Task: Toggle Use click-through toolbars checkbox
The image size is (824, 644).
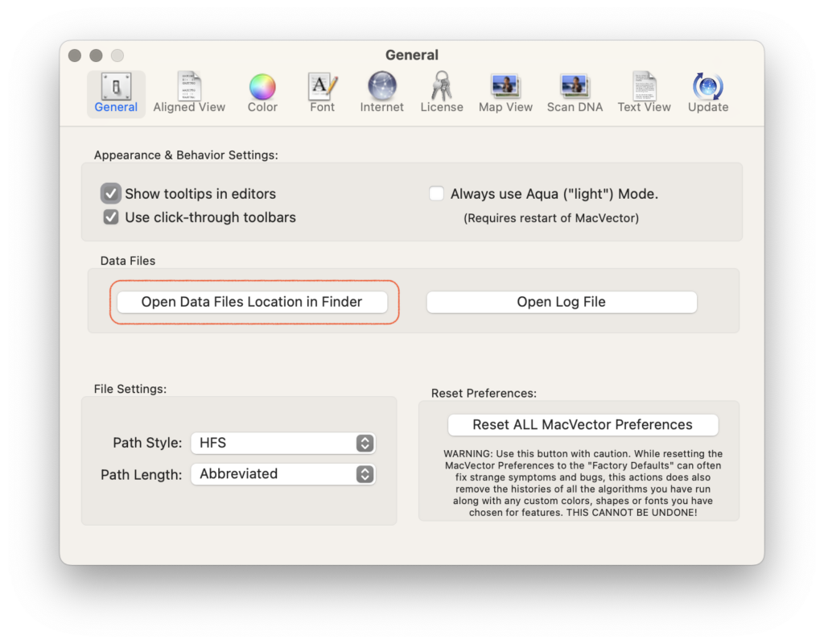Action: click(111, 217)
